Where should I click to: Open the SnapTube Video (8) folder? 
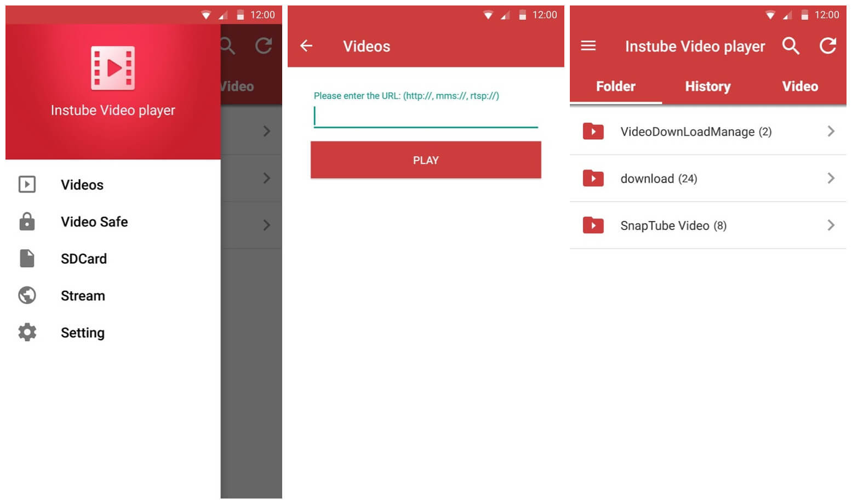[708, 226]
